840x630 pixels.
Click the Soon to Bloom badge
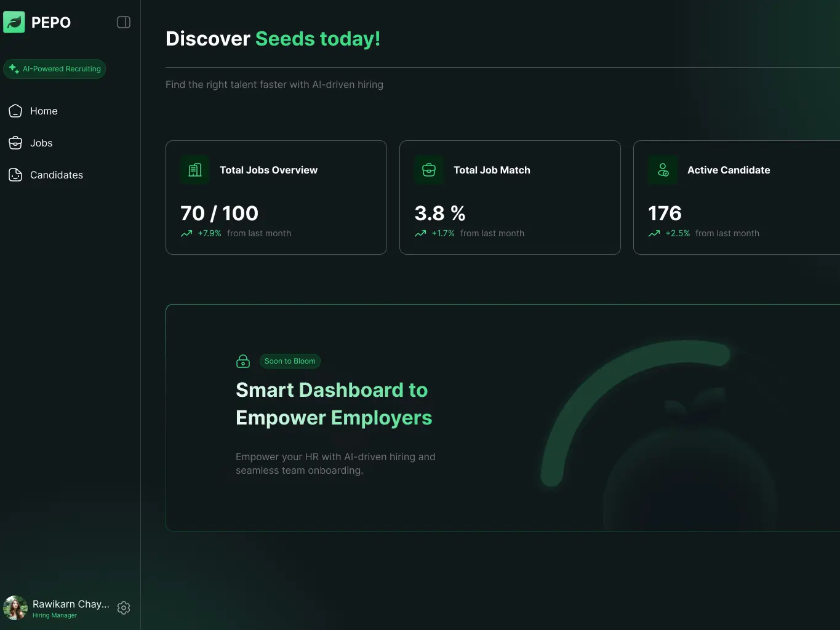click(x=290, y=361)
